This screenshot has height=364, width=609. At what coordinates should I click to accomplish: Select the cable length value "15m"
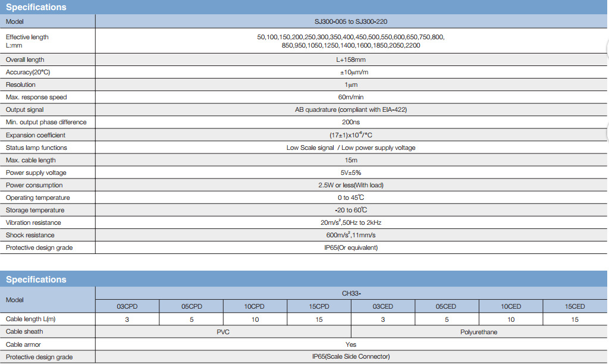[x=351, y=160]
